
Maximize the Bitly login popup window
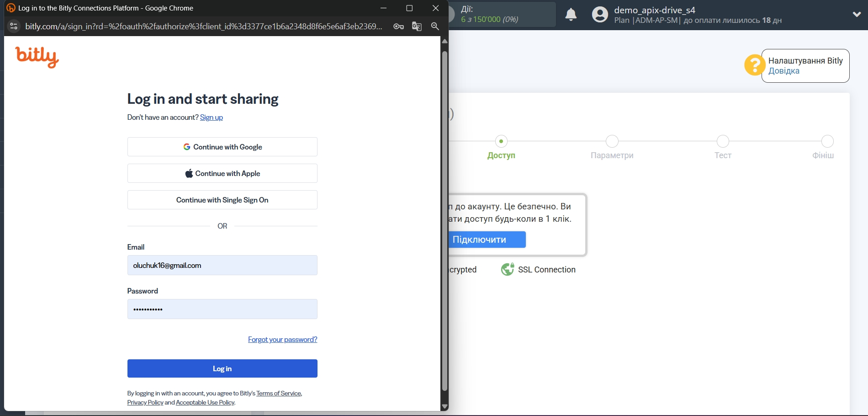pos(409,8)
